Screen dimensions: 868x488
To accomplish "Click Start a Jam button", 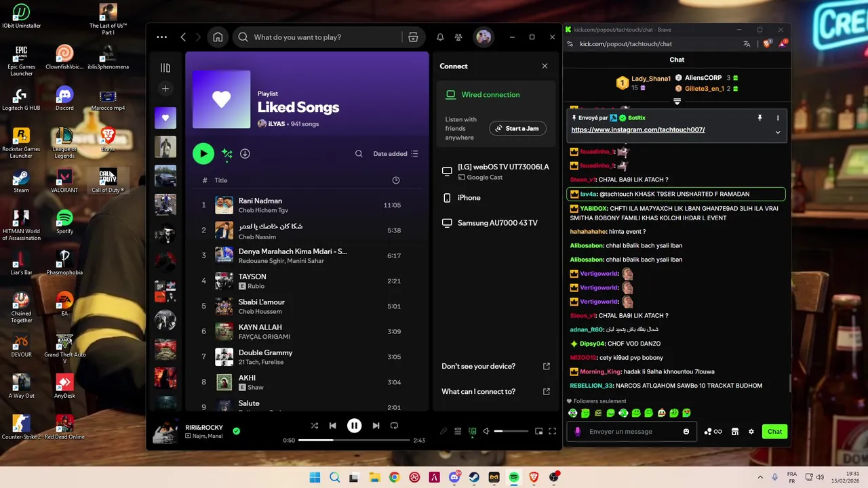I will pos(517,128).
